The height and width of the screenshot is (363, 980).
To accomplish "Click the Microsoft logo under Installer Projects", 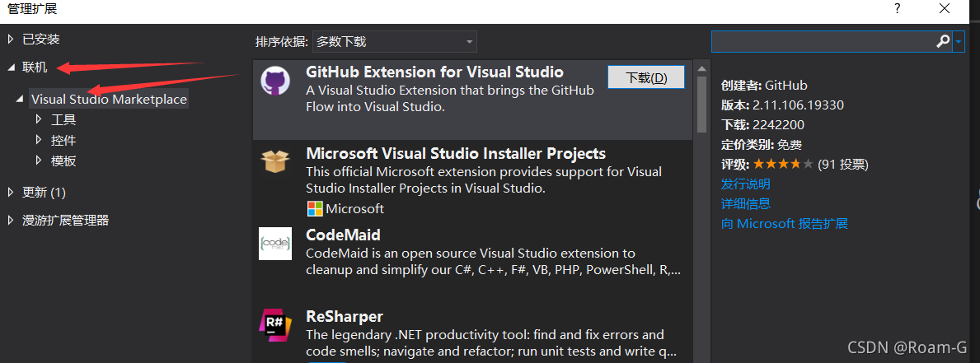I will pyautogui.click(x=315, y=208).
